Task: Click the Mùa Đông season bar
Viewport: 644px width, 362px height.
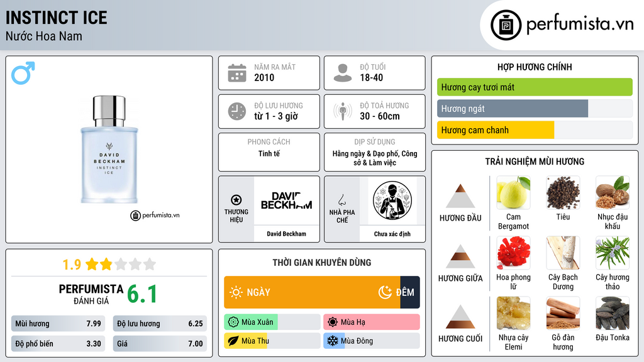Action: pos(371,341)
